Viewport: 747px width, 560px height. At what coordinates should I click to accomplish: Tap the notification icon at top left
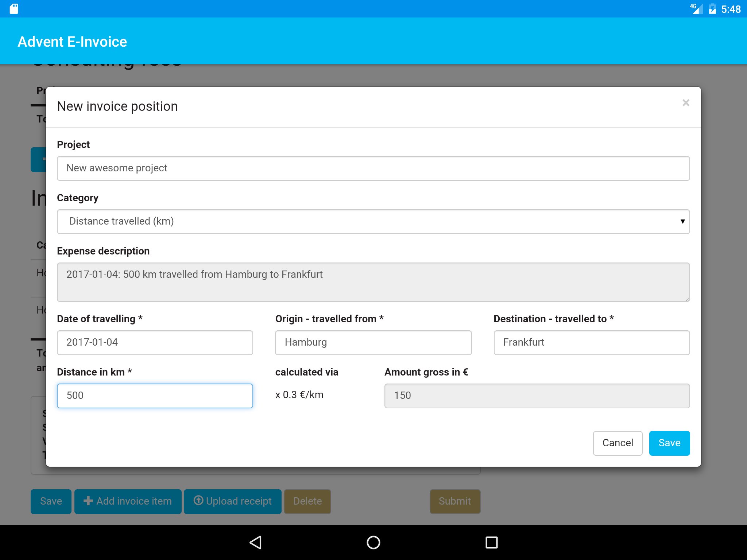(x=13, y=9)
